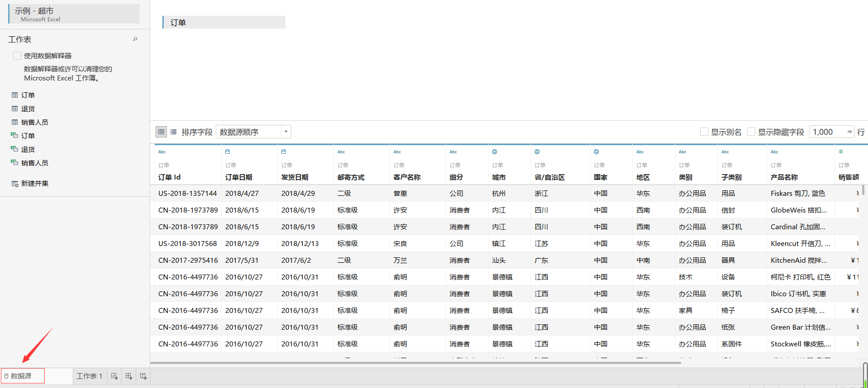
Task: Switch to metadata list view
Action: 173,132
